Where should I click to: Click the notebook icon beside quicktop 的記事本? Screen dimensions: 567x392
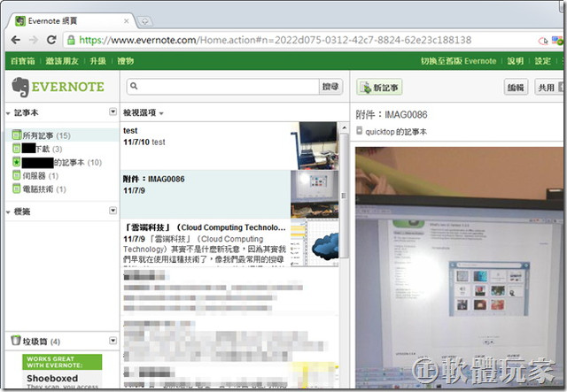click(359, 131)
